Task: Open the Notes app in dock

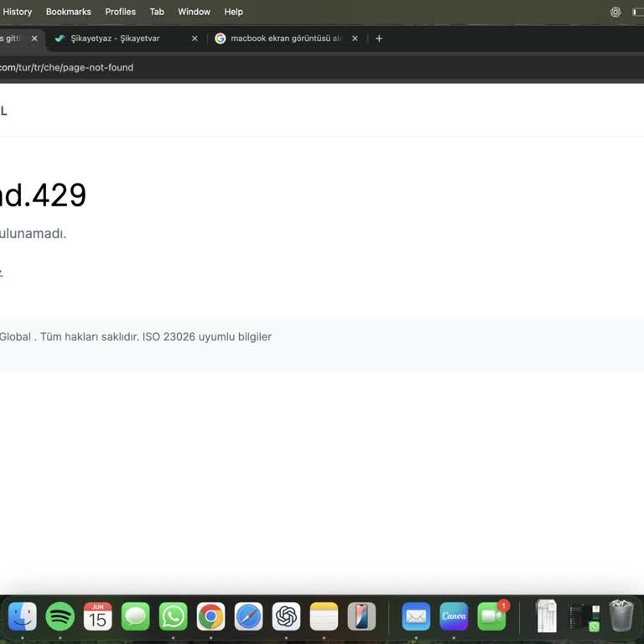Action: click(x=324, y=616)
